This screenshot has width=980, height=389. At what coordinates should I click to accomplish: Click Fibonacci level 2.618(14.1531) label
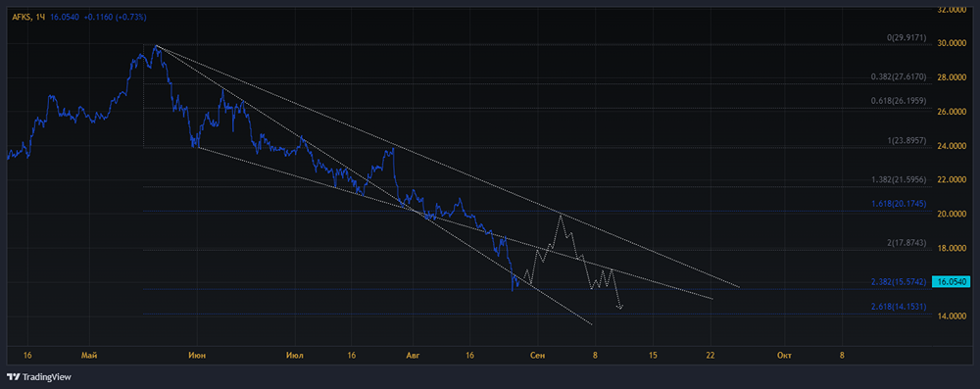(898, 307)
